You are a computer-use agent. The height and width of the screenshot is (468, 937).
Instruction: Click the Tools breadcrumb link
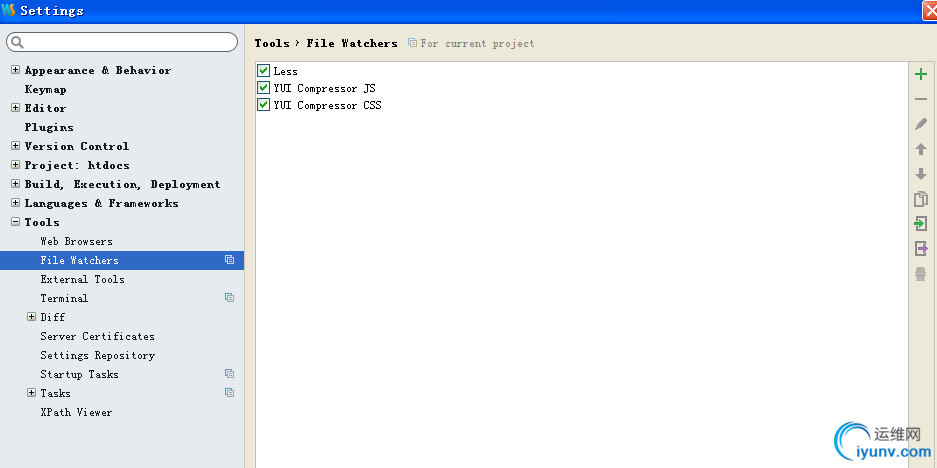pyautogui.click(x=271, y=43)
